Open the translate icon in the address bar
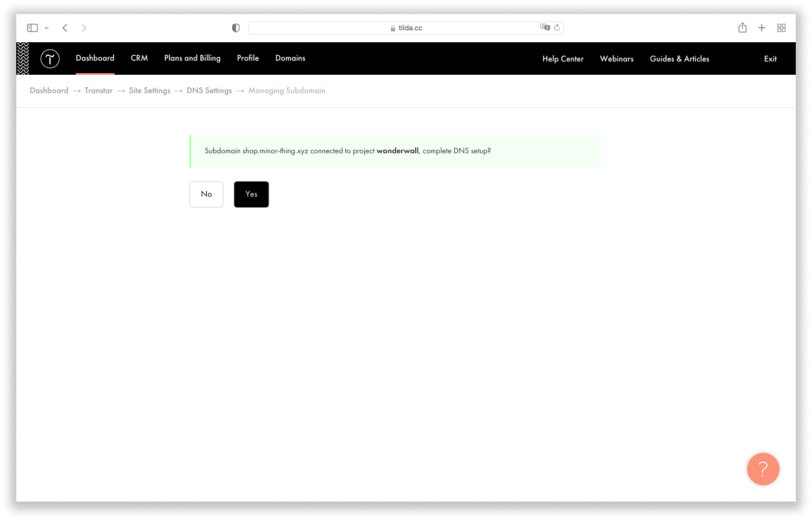This screenshot has width=812, height=520. click(545, 27)
